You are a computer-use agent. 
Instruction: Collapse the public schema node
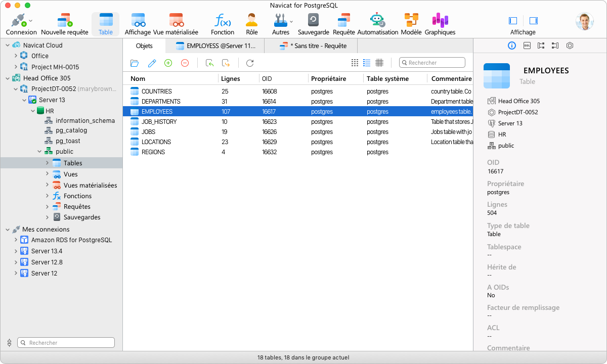[x=39, y=151]
